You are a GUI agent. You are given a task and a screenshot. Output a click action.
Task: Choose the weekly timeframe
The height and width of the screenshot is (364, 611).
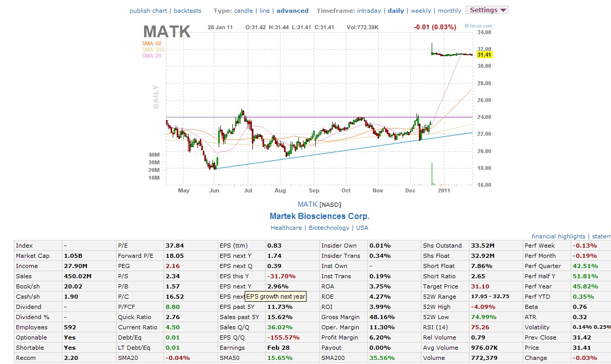point(421,11)
